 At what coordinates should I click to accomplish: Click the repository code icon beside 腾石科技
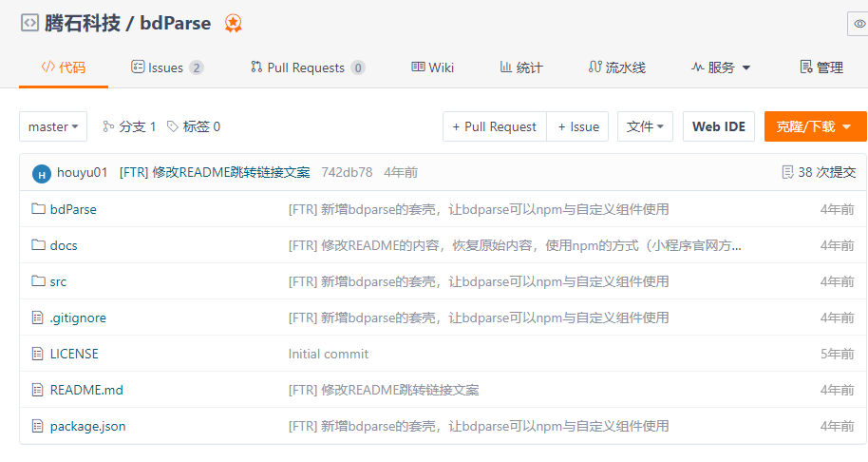[29, 23]
